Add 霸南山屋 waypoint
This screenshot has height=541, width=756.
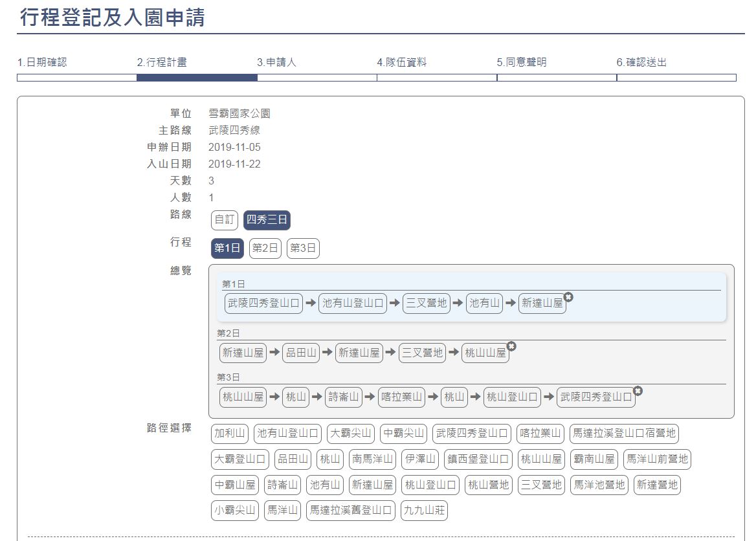[x=594, y=459]
